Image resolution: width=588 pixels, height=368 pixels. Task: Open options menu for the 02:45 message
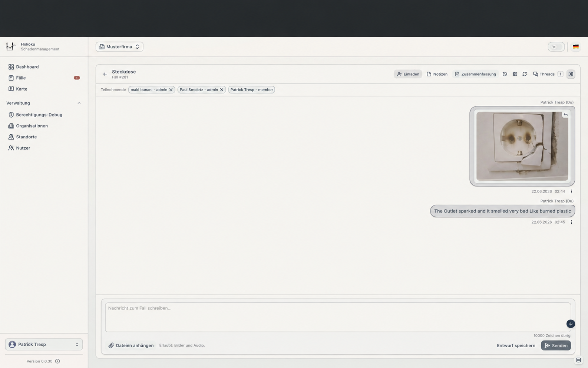click(571, 222)
